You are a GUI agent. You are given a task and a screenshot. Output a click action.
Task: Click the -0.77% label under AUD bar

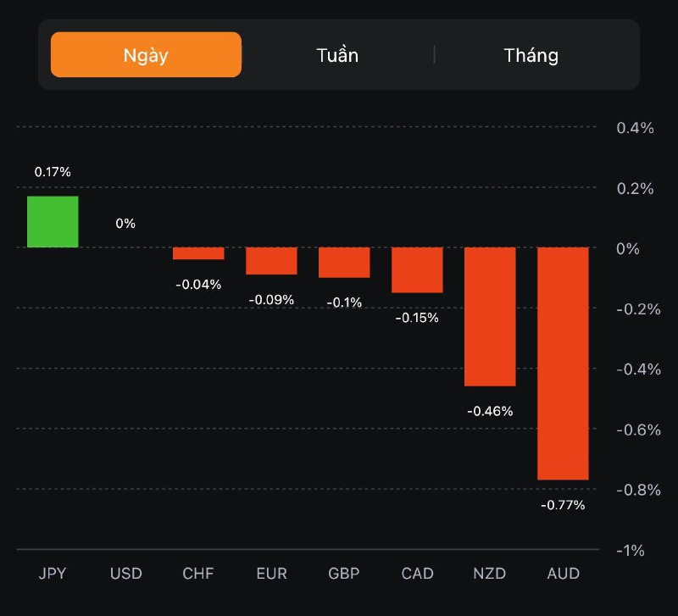tap(563, 505)
